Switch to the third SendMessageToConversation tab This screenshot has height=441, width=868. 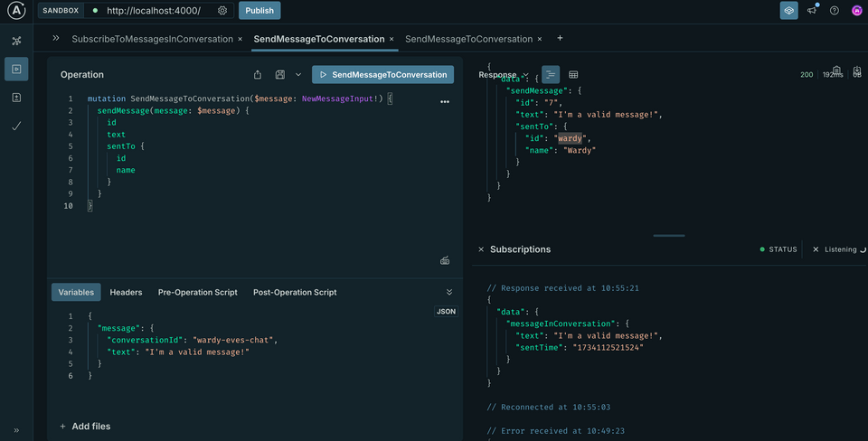[x=469, y=39]
